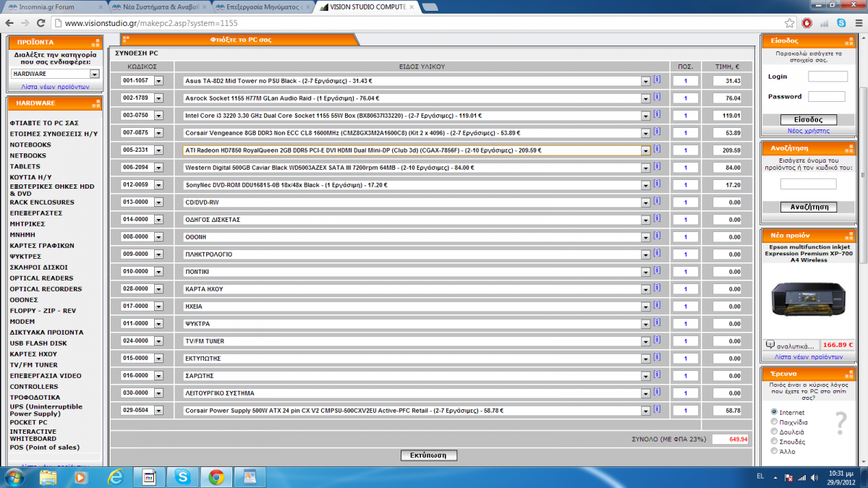Open the info icon for the Corsair Vengeance row
Viewport: 868px width, 488px height.
point(657,132)
